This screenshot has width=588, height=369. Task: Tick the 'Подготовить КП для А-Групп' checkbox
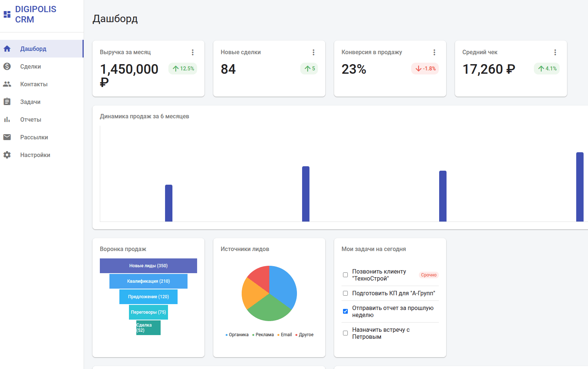(345, 293)
